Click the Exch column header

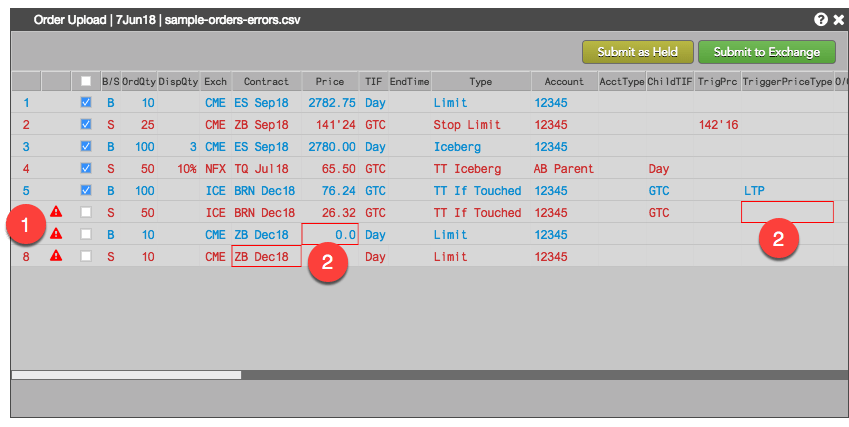[x=215, y=82]
